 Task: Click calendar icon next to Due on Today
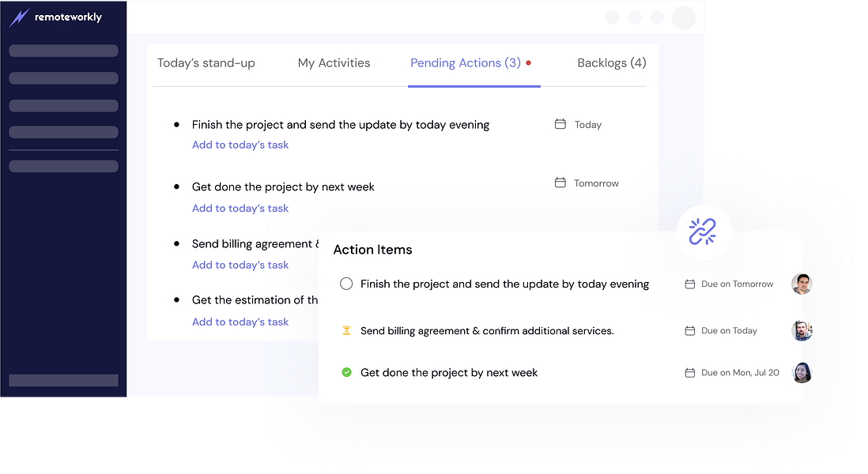click(689, 330)
